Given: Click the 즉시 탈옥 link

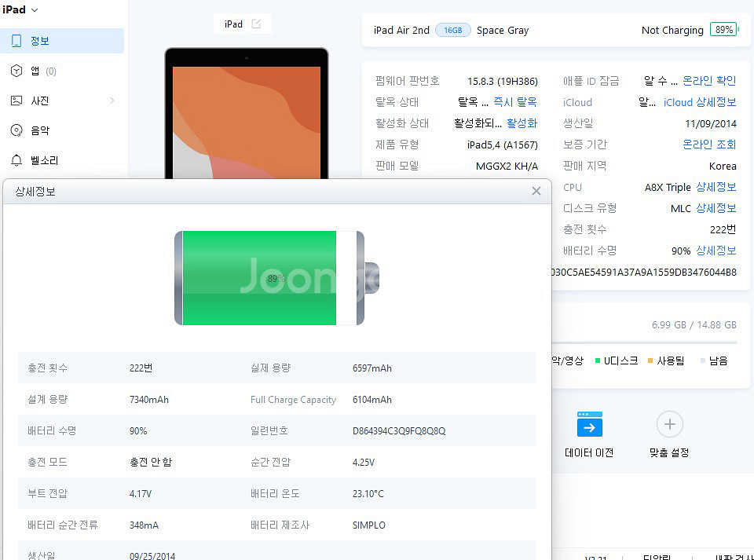Looking at the screenshot, I should click(x=515, y=102).
